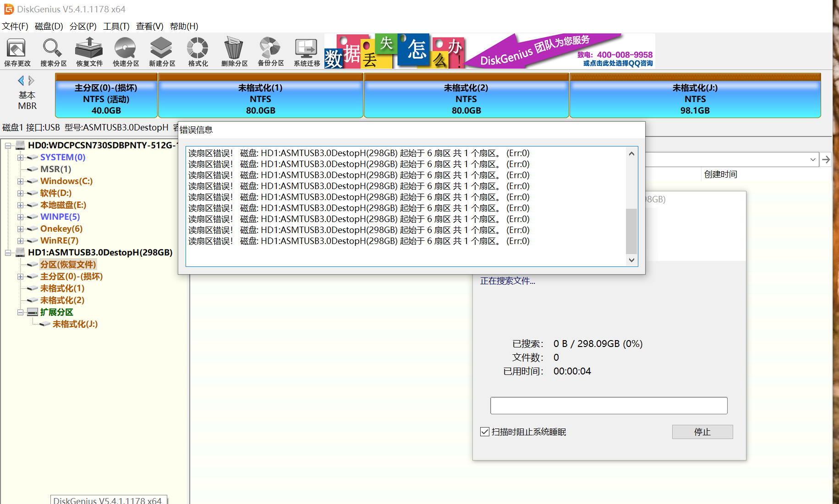Click the HD0 WDC disk drive icon
839x504 pixels.
pos(20,145)
